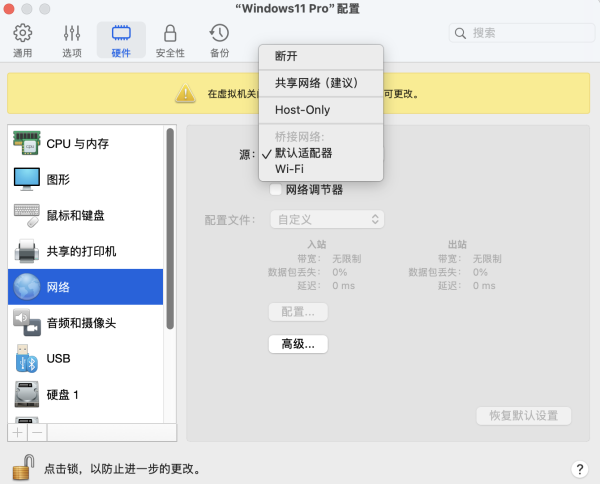Open the 通用 general settings tab
Viewport: 600px width, 484px height.
[x=22, y=41]
